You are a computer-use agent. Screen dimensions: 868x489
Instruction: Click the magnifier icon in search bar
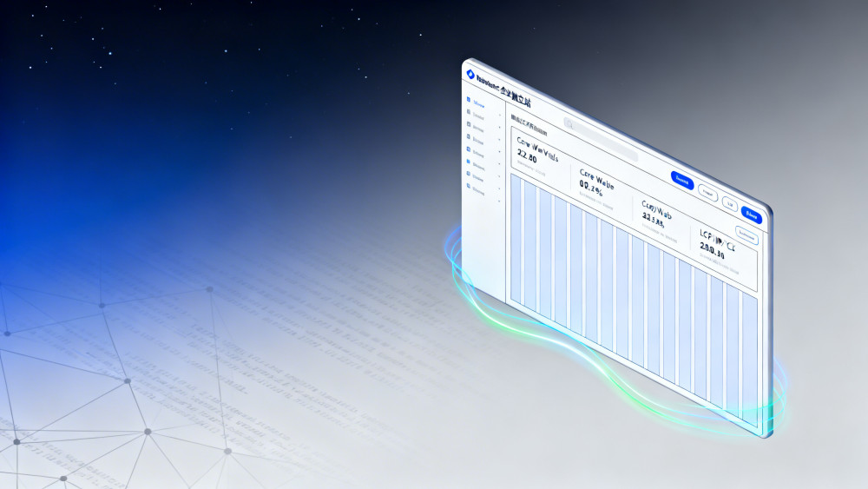click(x=570, y=125)
